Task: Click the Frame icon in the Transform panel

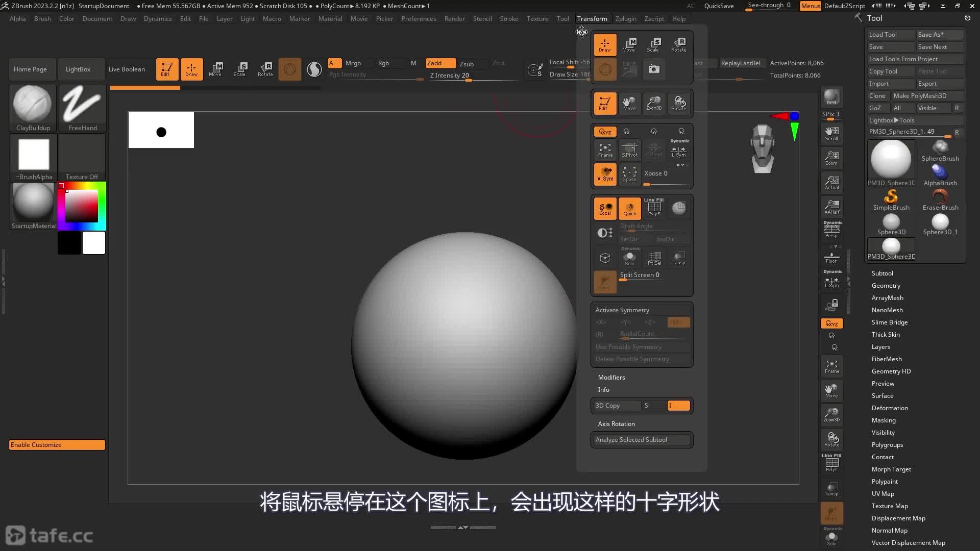Action: point(605,149)
